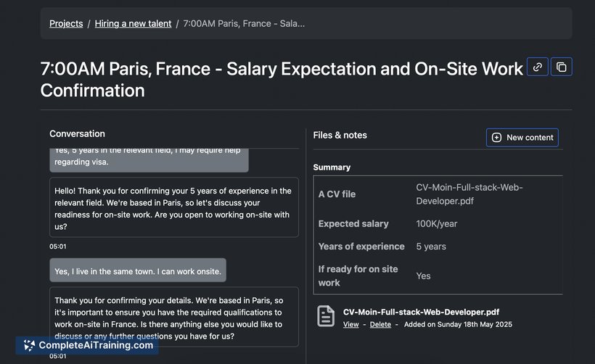Delete the CV-Moin PDF attachment
Screen dimensions: 595x364
point(380,325)
